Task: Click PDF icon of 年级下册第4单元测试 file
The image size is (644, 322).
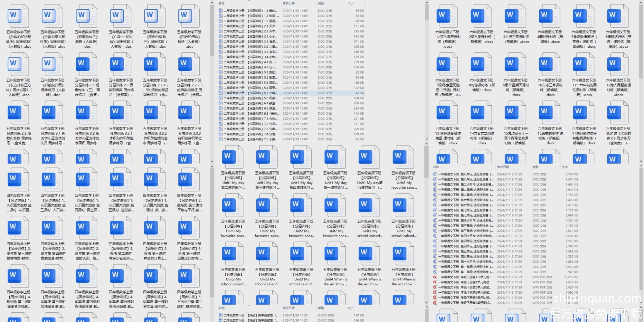Action: (x=435, y=282)
